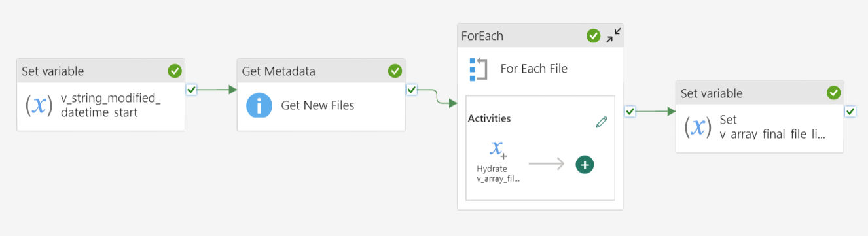
Task: Add an activity with the green plus button
Action: pos(585,165)
